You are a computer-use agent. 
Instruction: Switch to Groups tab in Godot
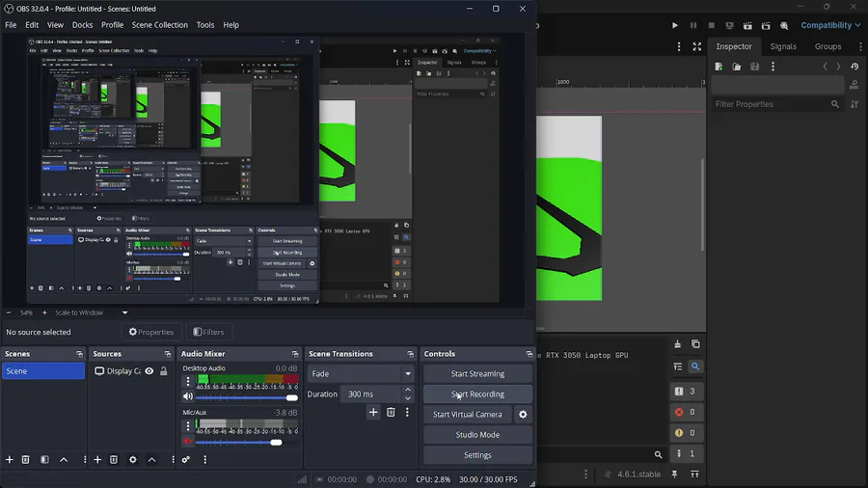pyautogui.click(x=827, y=46)
